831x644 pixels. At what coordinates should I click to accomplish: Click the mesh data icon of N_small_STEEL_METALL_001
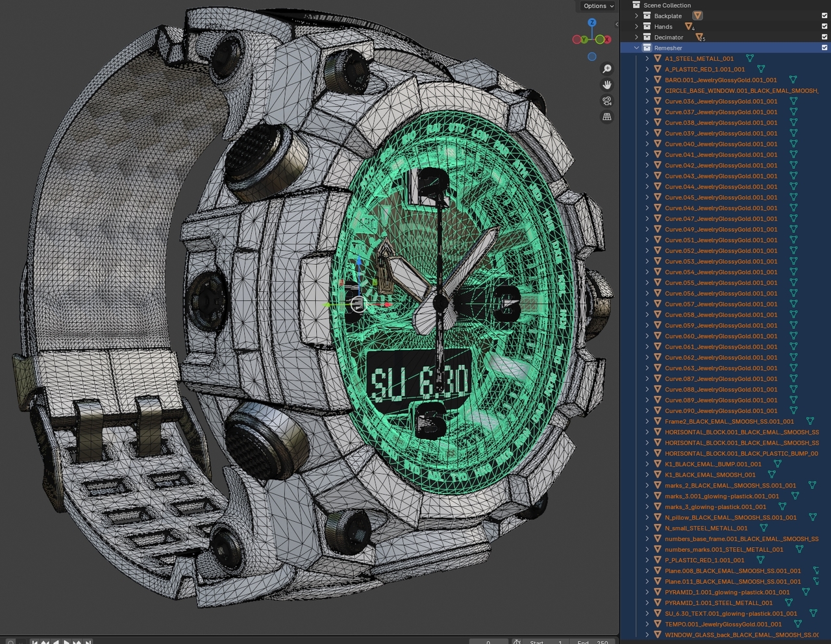[763, 528]
